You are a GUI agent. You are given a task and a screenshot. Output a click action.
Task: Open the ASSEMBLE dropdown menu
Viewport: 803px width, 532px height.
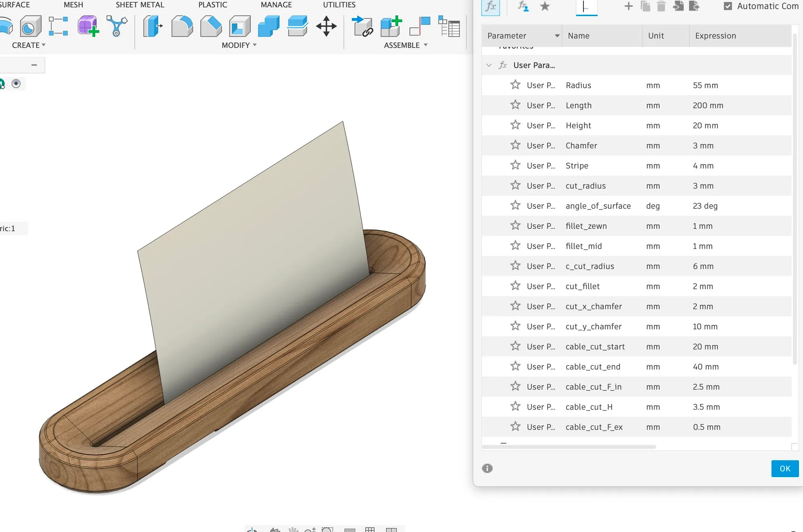[406, 45]
